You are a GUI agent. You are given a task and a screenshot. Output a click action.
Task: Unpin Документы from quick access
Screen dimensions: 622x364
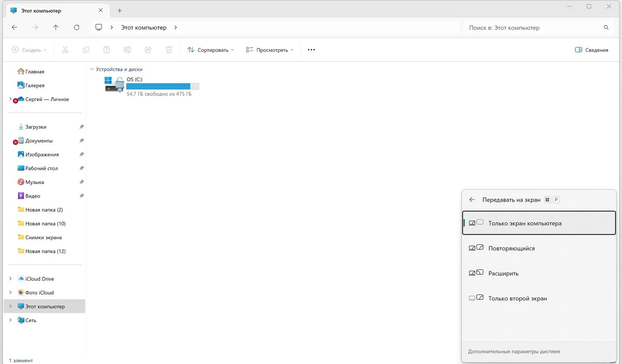coord(82,141)
